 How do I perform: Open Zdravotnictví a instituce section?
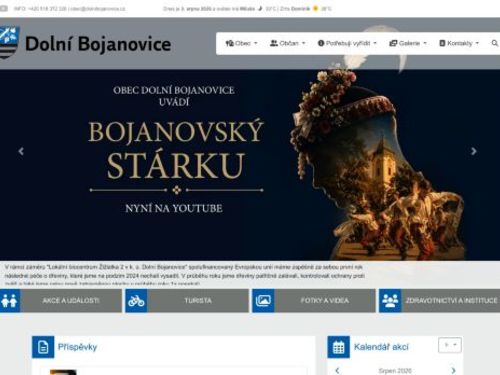click(451, 301)
